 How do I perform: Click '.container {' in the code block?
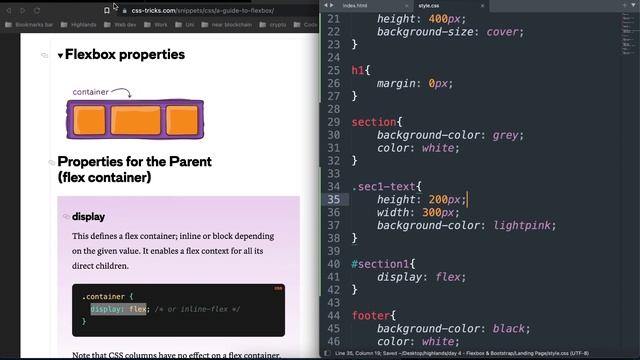click(x=107, y=296)
